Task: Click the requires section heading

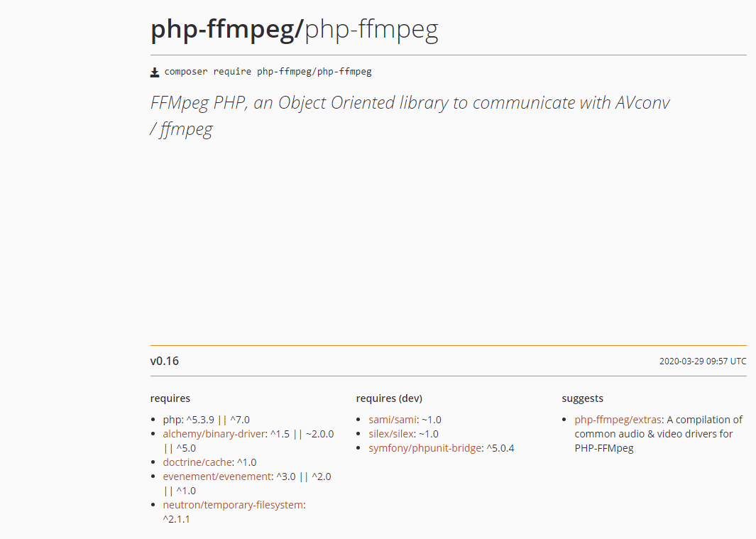Action: pyautogui.click(x=170, y=398)
